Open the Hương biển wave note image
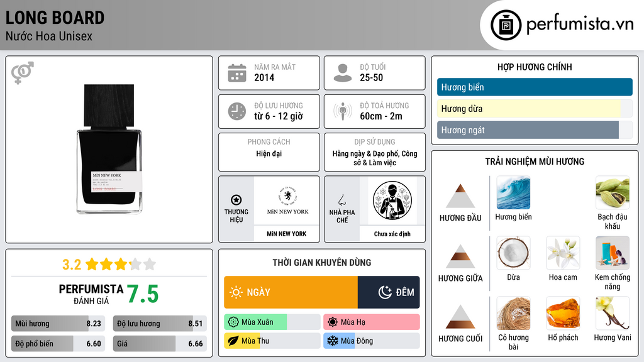Viewport: 644px width, 362px height. pos(513,193)
